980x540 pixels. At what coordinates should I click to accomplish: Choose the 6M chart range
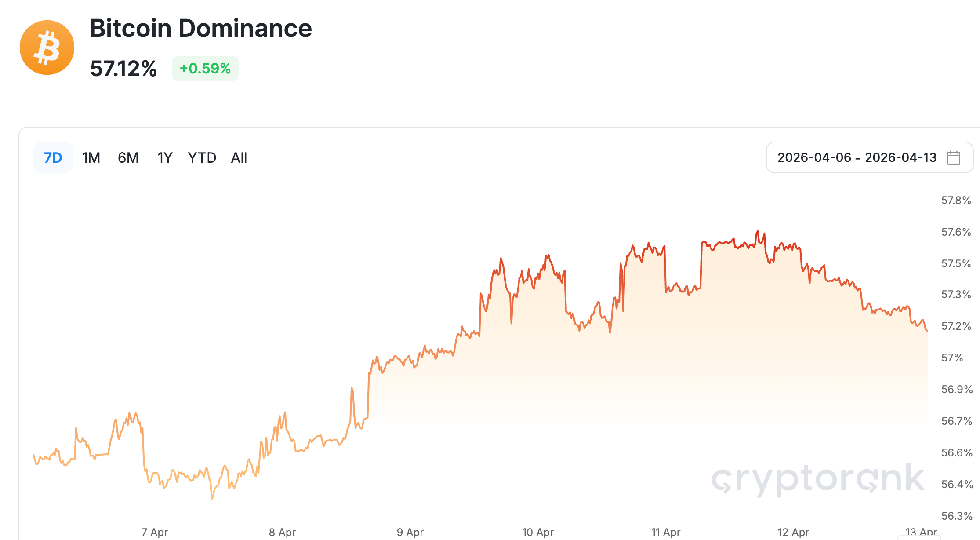pos(128,157)
